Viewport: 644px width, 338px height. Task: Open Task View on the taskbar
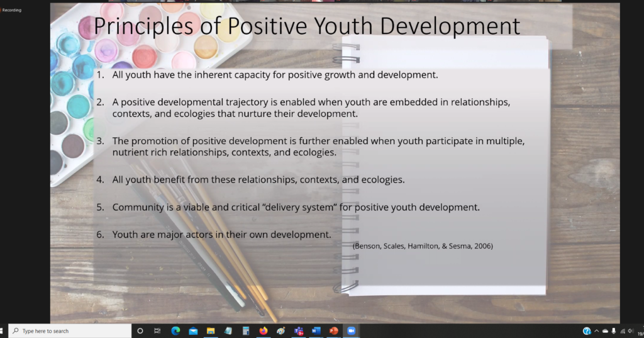[x=157, y=330]
